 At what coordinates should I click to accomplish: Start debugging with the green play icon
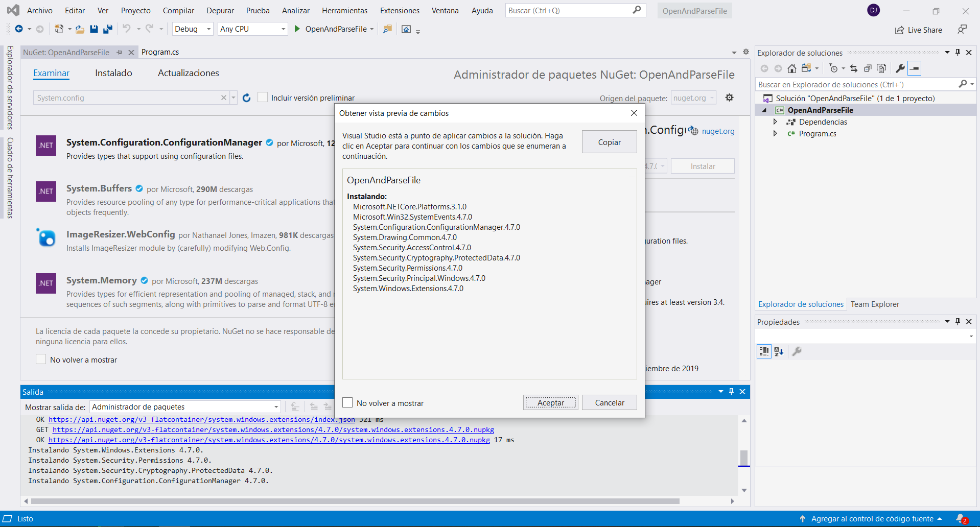[x=297, y=29]
